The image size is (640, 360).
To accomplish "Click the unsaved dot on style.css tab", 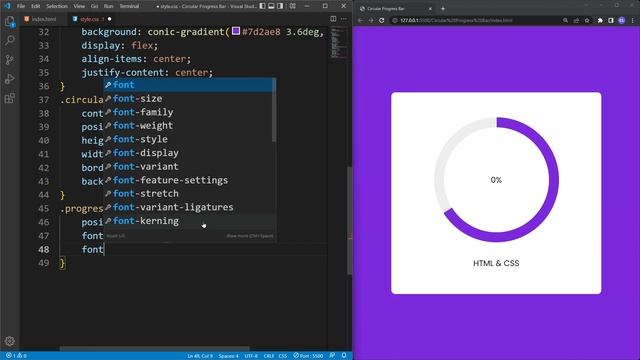I will (109, 19).
